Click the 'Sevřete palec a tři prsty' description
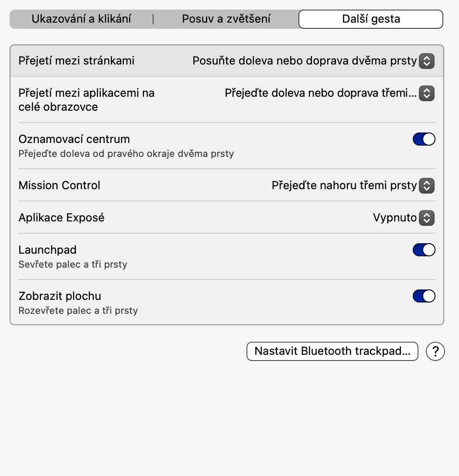Viewport: 459px width, 476px height. [x=73, y=265]
